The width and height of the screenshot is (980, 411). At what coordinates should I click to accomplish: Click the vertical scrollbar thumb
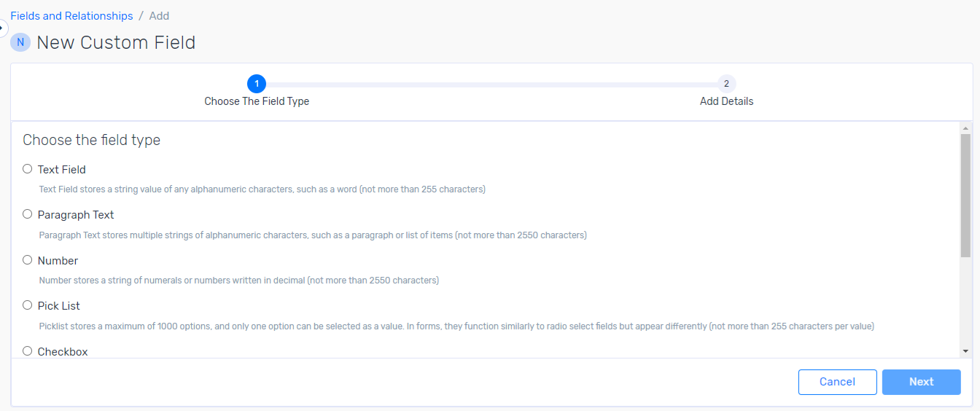(x=965, y=195)
